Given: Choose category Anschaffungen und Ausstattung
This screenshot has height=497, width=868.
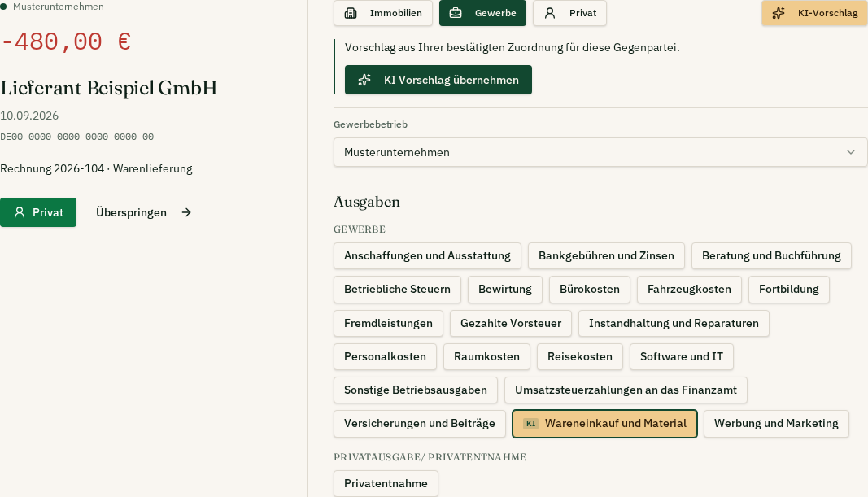Looking at the screenshot, I should click(427, 255).
